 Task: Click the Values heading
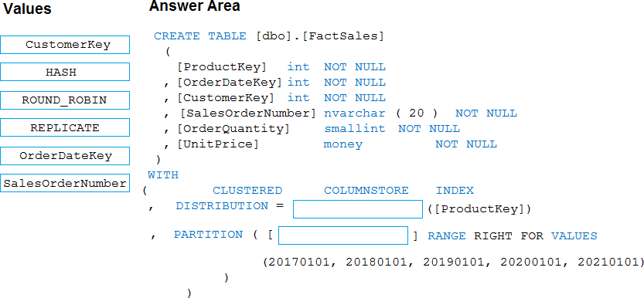tap(27, 8)
